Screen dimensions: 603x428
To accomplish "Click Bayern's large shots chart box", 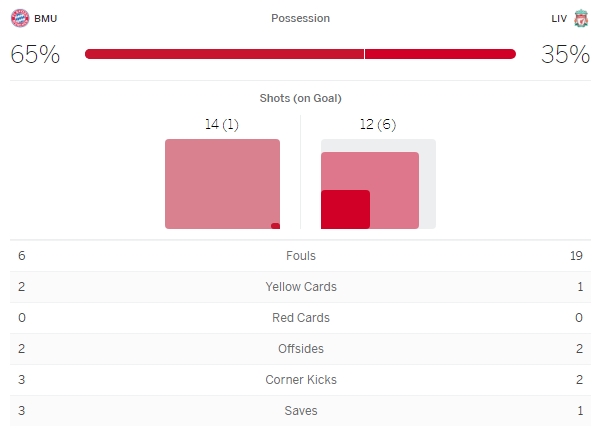I will [222, 184].
